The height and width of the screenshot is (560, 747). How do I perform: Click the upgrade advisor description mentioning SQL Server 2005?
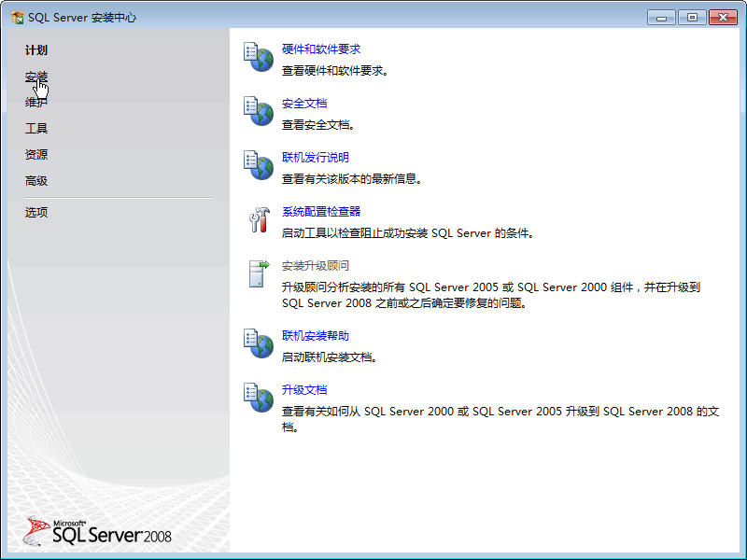click(x=491, y=295)
